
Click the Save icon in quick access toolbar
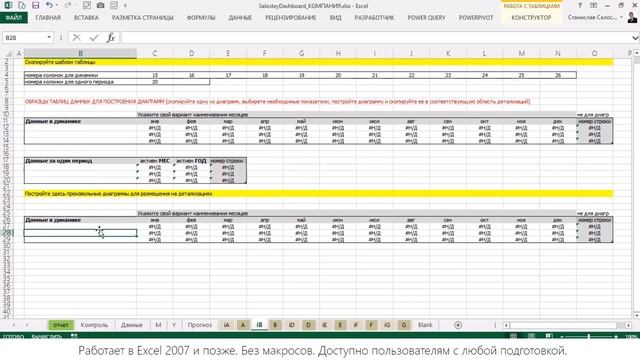(36, 5)
